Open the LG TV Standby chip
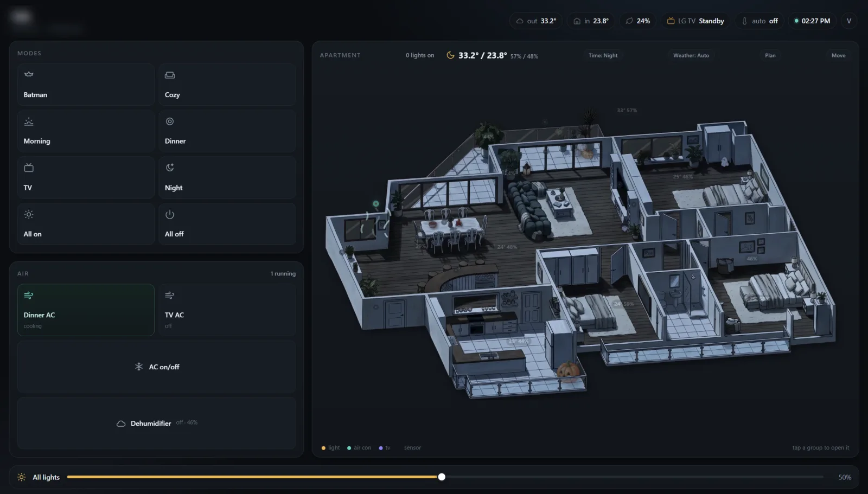 [x=695, y=21]
